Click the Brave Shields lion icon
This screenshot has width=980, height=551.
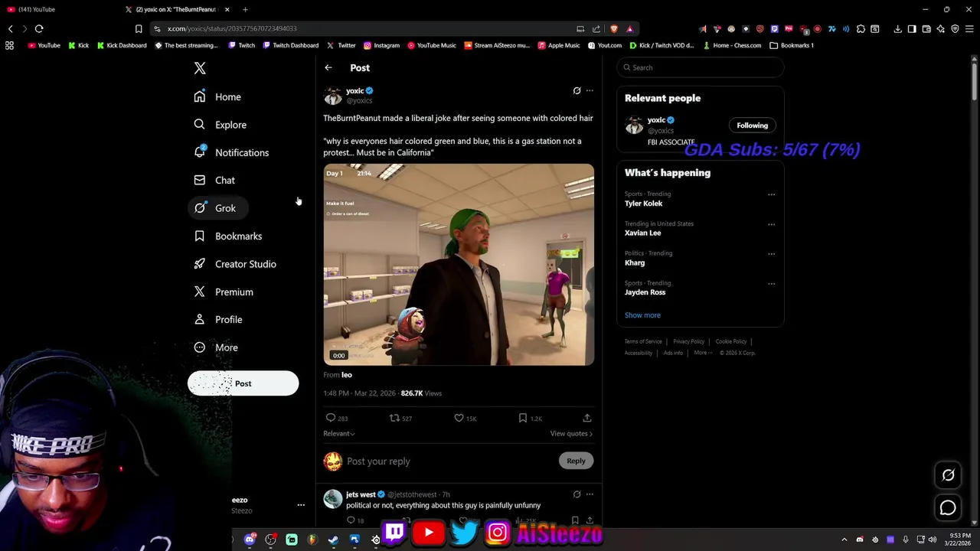click(613, 29)
